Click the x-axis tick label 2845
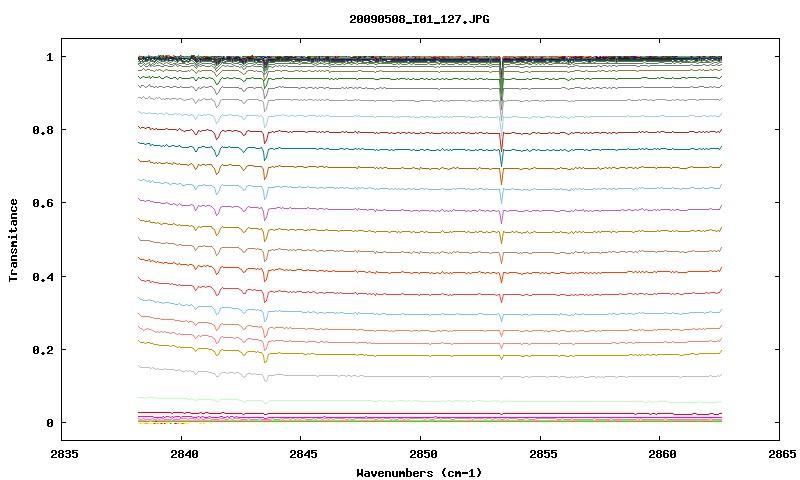800x480 pixels. 303,454
